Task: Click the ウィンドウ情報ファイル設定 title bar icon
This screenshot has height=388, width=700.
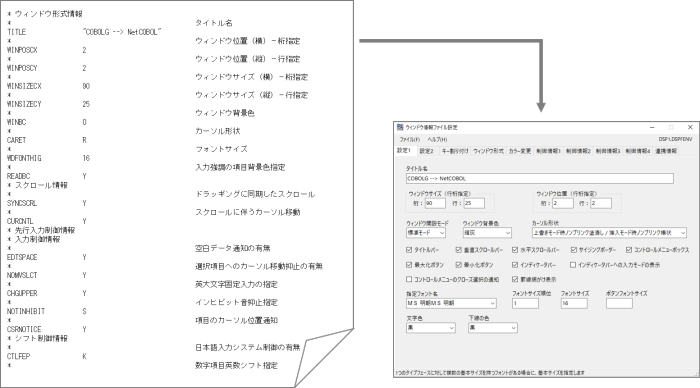Action: click(x=400, y=127)
